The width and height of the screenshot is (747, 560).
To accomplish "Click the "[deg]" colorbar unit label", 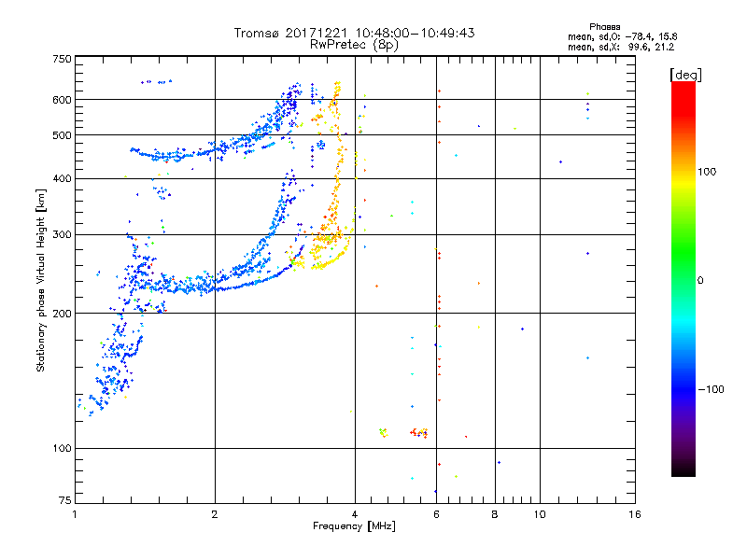I will pos(685,75).
